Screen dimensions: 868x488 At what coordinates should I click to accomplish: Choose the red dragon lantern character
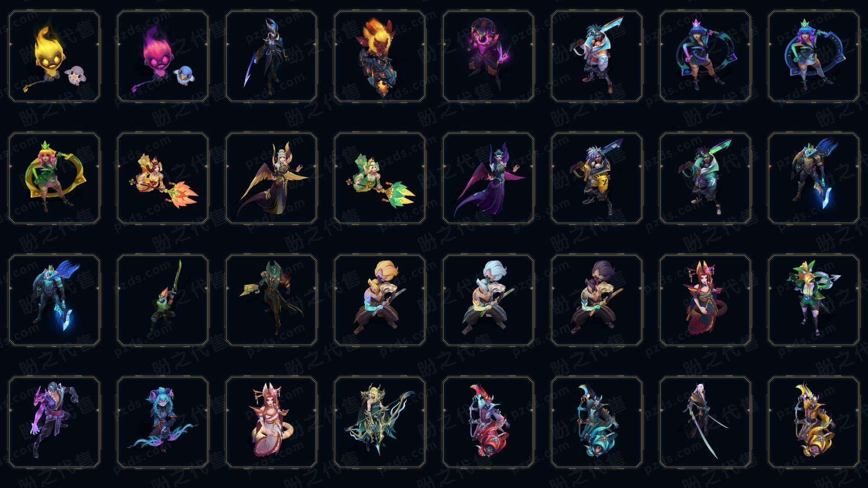[488, 422]
